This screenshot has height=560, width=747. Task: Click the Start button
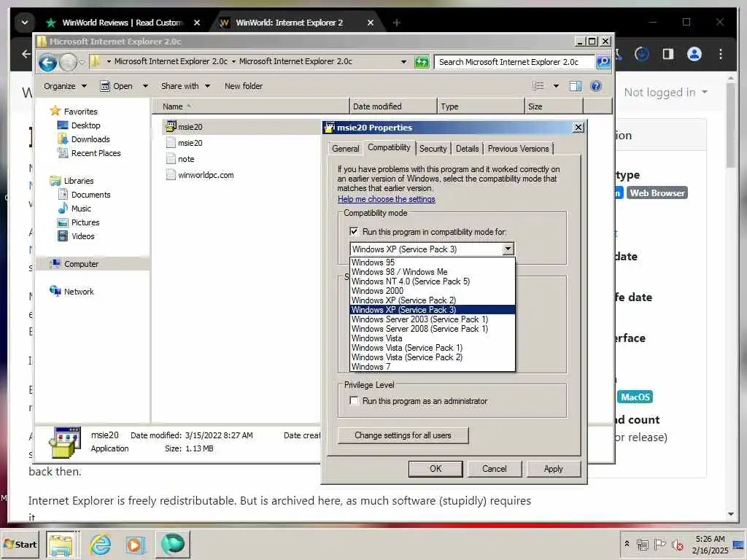tap(20, 544)
